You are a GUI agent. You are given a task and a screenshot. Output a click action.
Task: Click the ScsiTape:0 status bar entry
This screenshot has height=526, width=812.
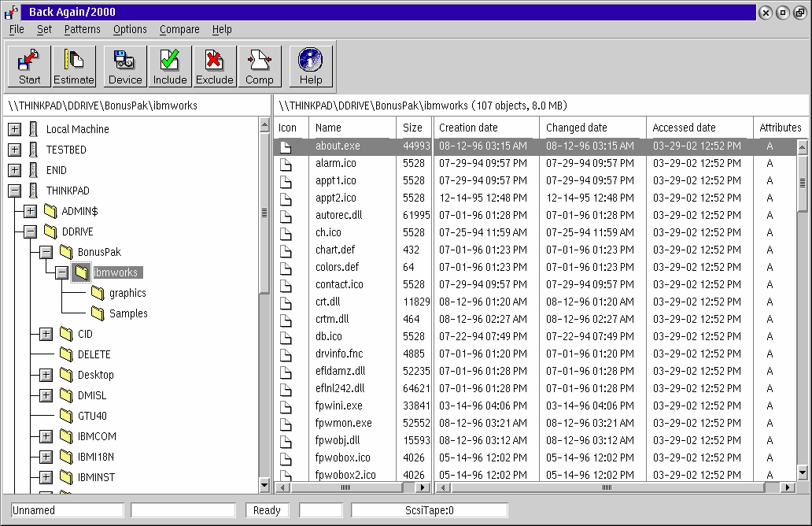pyautogui.click(x=430, y=510)
